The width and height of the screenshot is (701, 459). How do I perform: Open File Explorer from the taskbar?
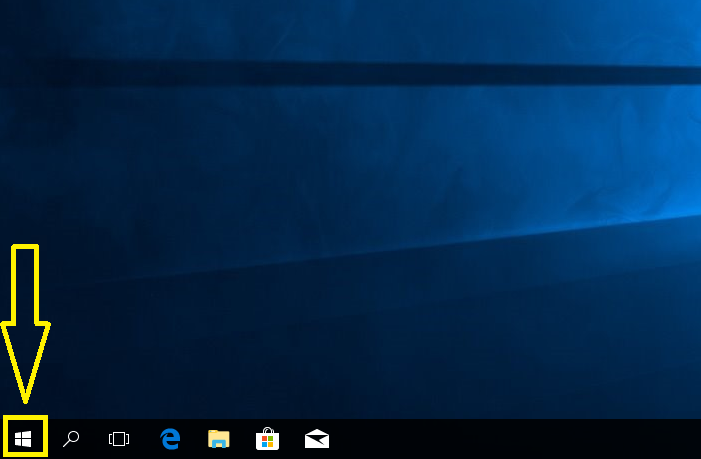tap(219, 439)
